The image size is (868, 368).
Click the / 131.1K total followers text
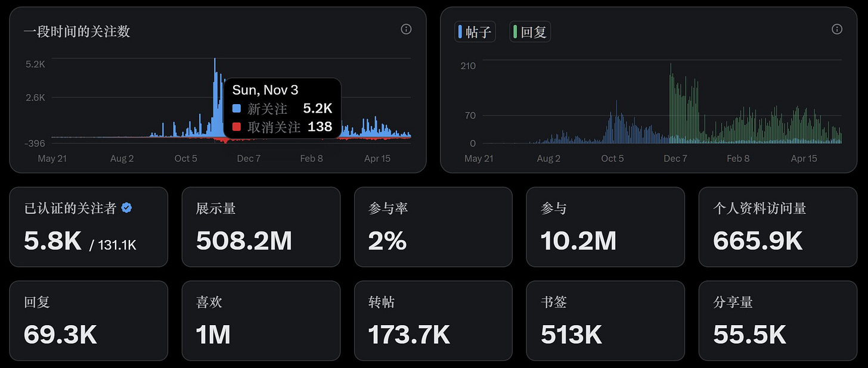click(x=113, y=245)
